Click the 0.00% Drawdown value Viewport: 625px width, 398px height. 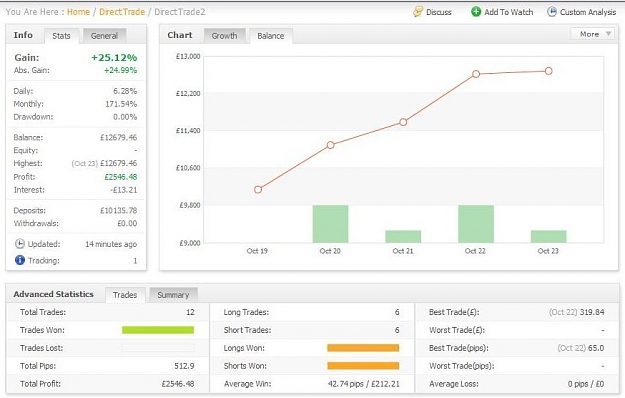pyautogui.click(x=125, y=117)
